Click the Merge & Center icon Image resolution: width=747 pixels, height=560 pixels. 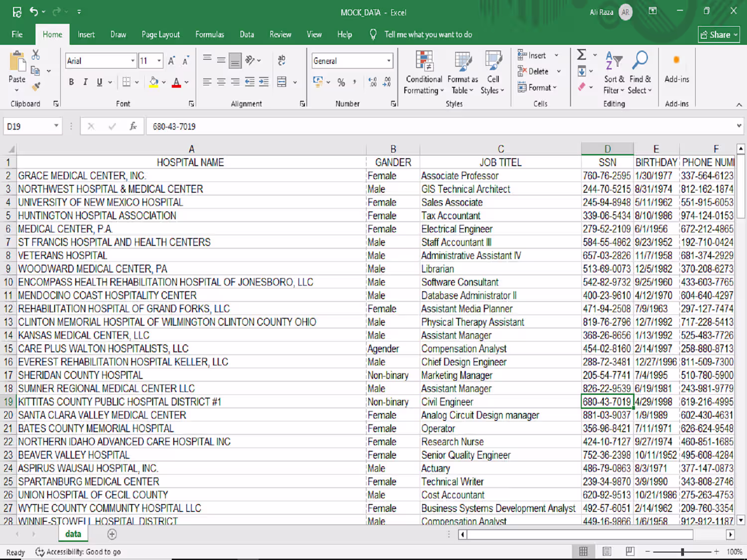[282, 82]
